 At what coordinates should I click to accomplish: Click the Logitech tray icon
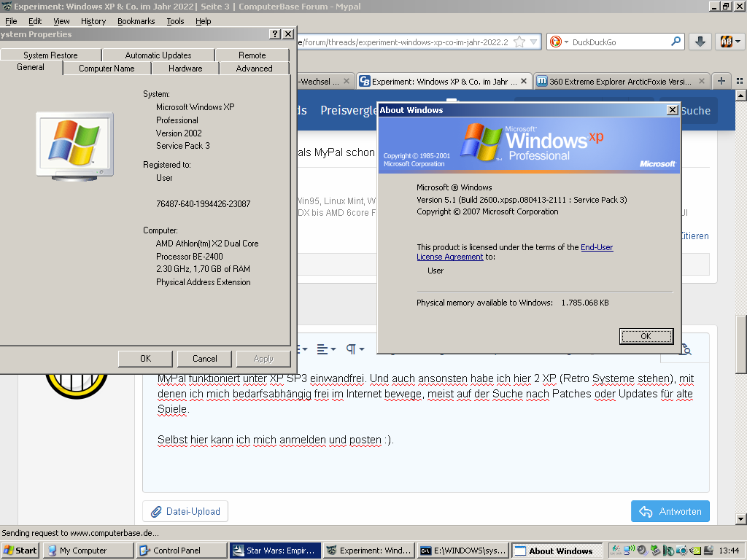[x=616, y=550]
